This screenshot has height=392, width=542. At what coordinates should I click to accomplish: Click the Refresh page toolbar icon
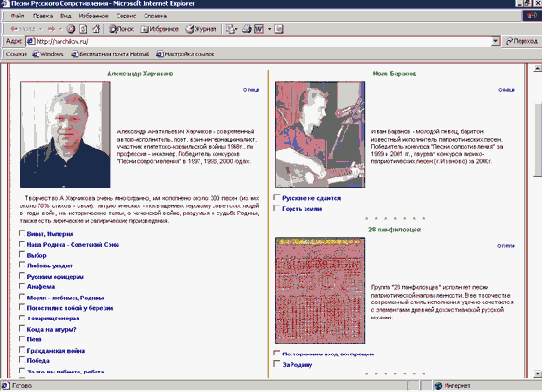tap(83, 29)
